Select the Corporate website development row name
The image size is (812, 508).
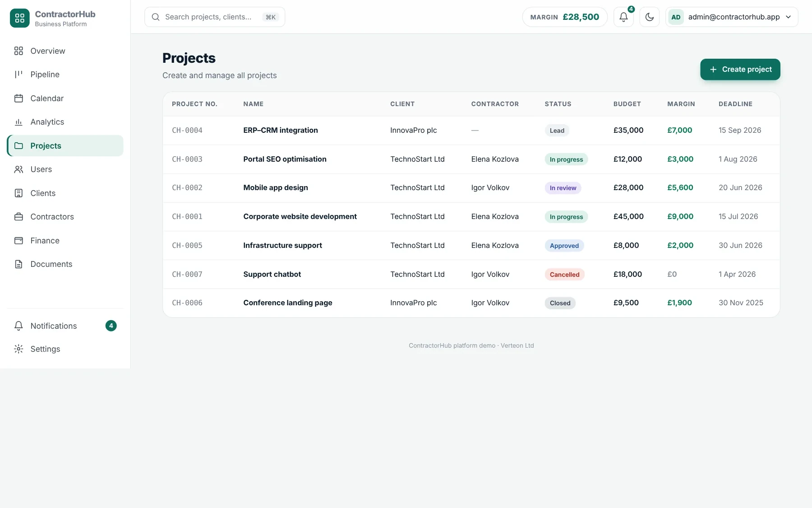click(x=300, y=217)
